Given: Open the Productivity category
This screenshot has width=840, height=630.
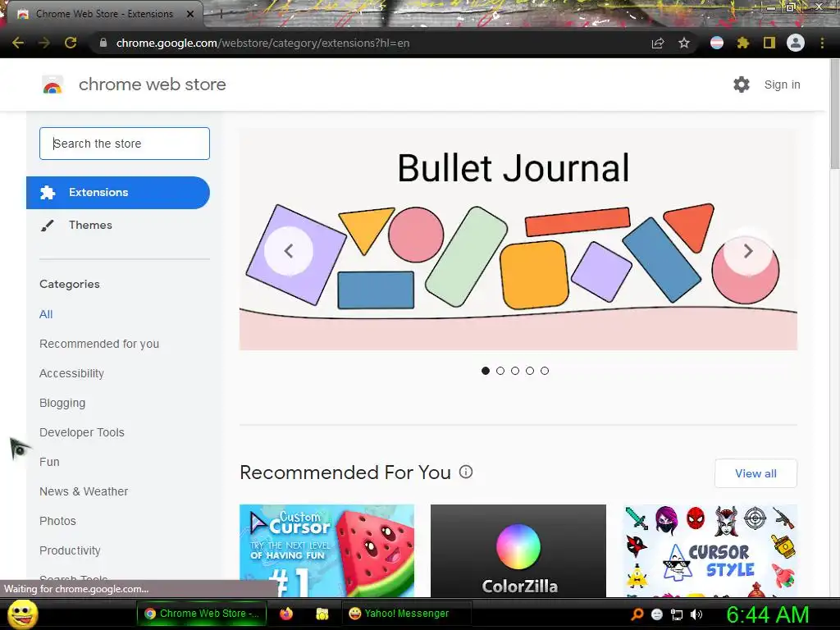Looking at the screenshot, I should 71,550.
